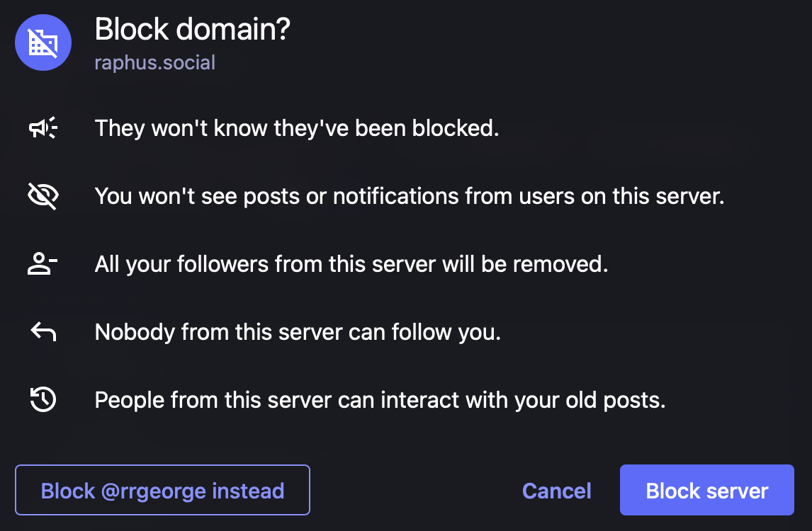Click the All your followers will be removed line

(x=351, y=264)
